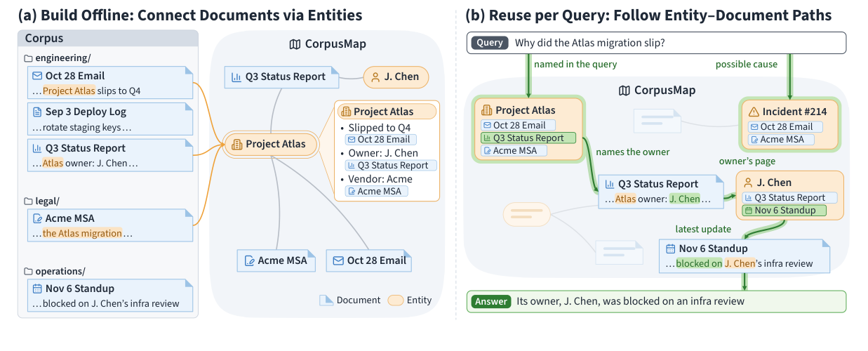Click the folder icon beside engineering/
This screenshot has height=351, width=868.
click(29, 58)
